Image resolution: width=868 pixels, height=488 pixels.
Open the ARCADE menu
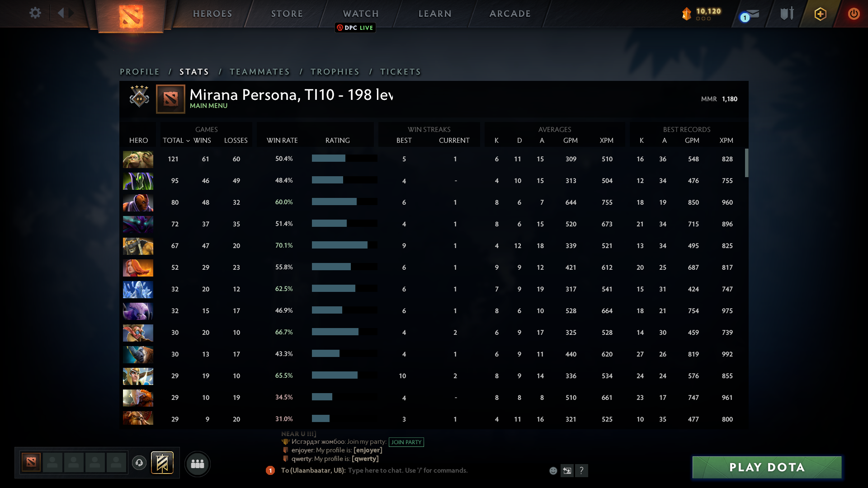(509, 14)
